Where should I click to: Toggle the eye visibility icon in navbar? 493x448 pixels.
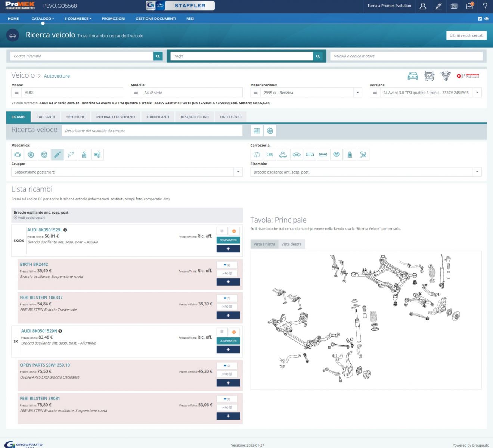click(486, 19)
